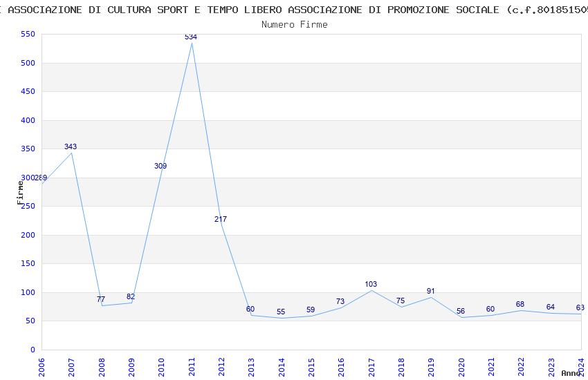588x380 pixels.
Task: Click the 55 lowest value label
Action: tap(281, 312)
